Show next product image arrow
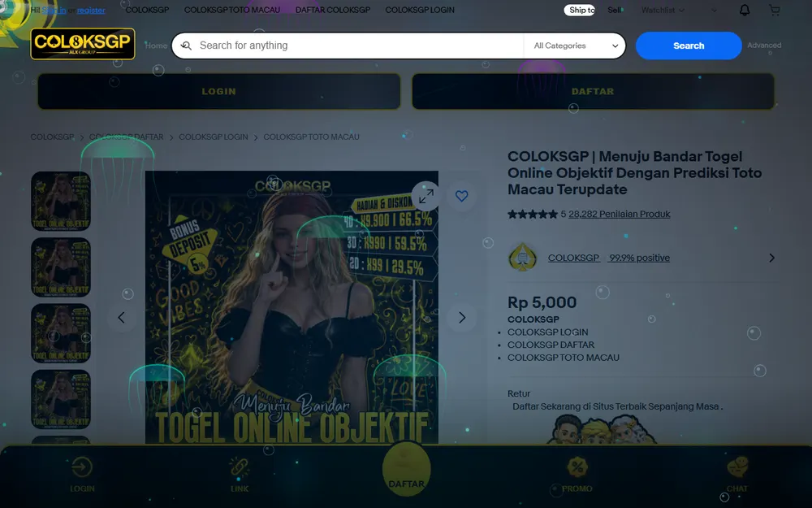 pyautogui.click(x=461, y=317)
